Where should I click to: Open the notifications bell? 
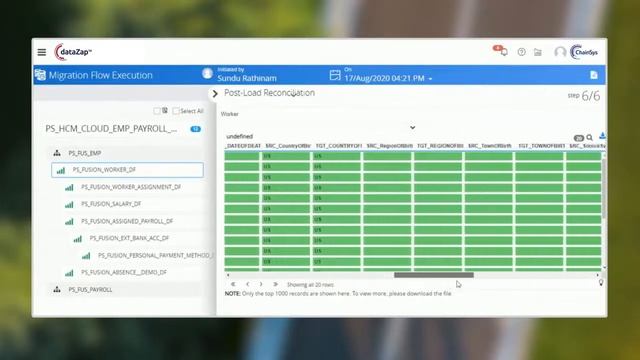tap(504, 52)
